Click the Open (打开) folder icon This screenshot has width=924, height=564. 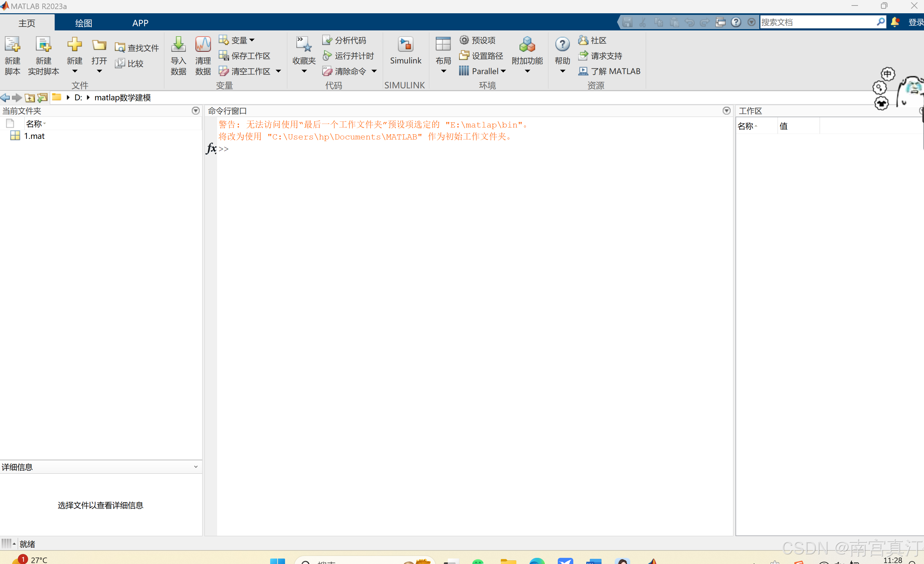click(99, 45)
